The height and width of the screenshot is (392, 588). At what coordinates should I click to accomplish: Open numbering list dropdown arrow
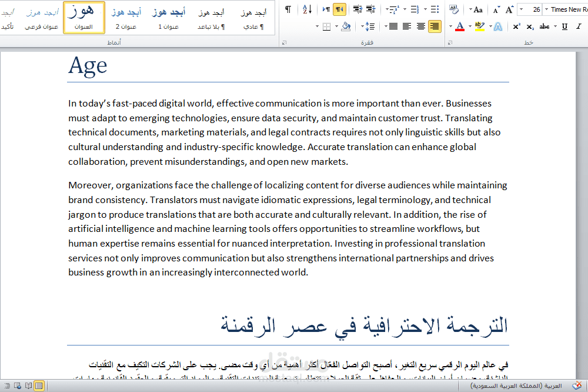(x=405, y=9)
